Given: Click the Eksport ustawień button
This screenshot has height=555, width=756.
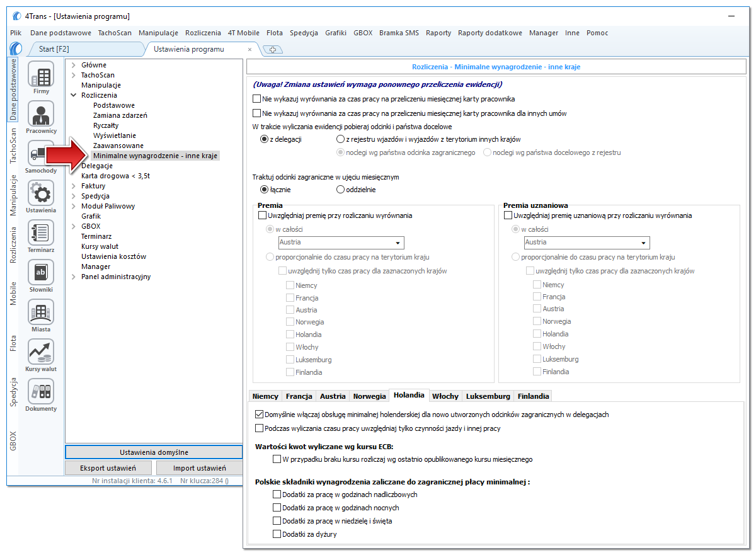Looking at the screenshot, I should point(108,468).
